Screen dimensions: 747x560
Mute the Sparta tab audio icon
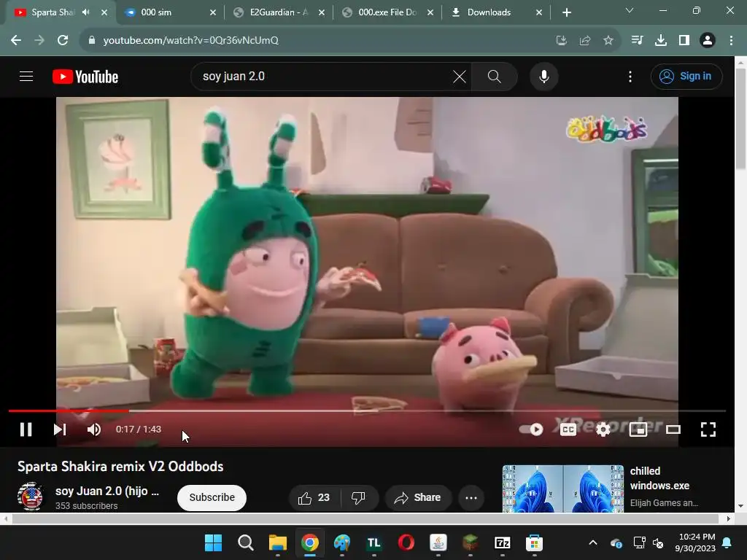pyautogui.click(x=86, y=12)
